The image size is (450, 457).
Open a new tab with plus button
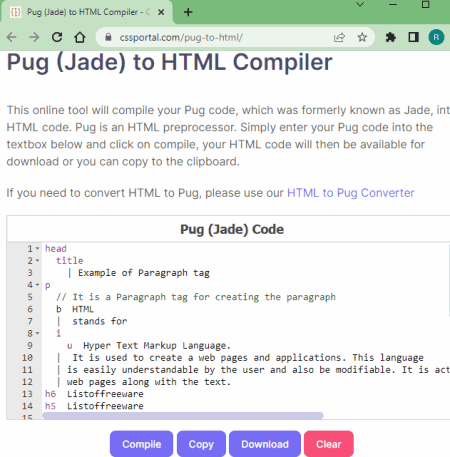188,12
